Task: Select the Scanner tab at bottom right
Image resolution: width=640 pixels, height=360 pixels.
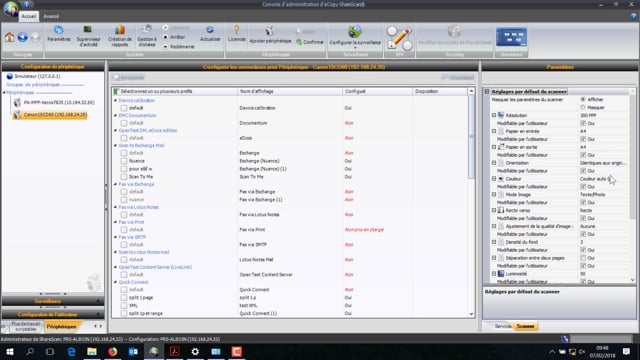Action: tap(525, 326)
